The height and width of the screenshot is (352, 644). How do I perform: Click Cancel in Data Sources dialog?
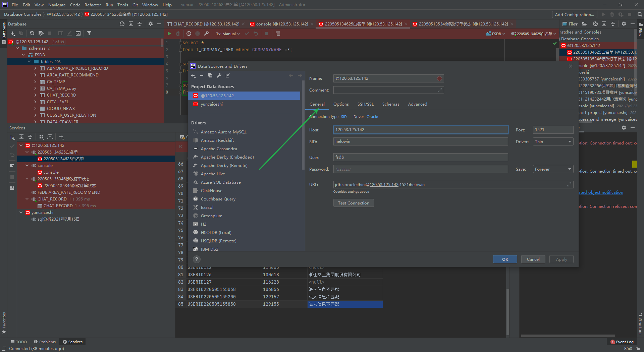pos(533,259)
